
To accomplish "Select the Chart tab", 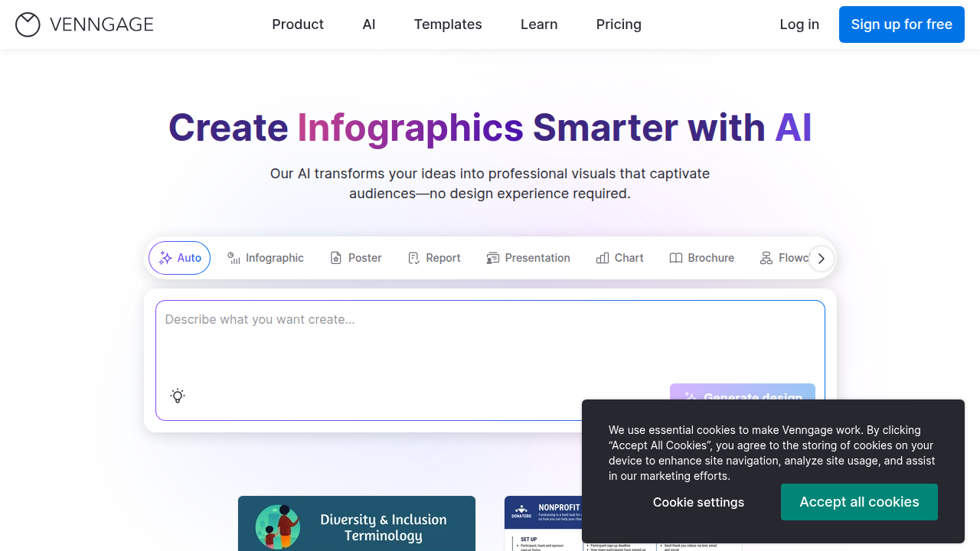I will [620, 258].
